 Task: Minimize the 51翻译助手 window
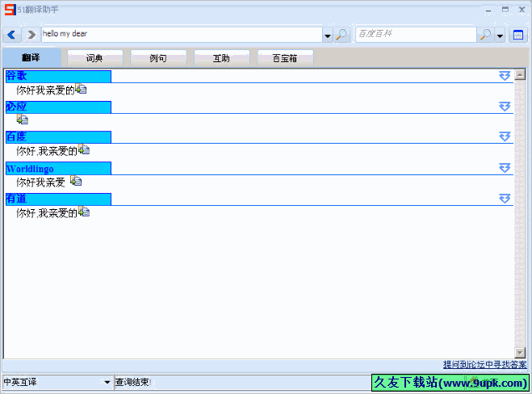[488, 10]
